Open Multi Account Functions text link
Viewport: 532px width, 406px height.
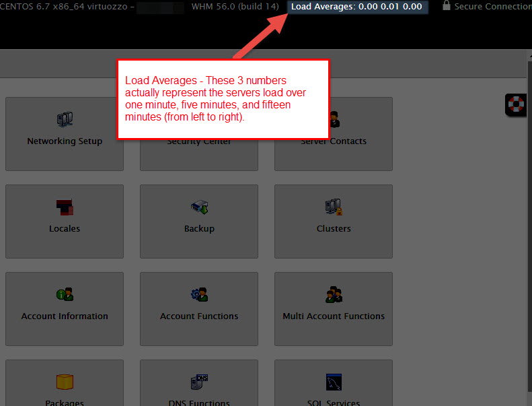[334, 316]
